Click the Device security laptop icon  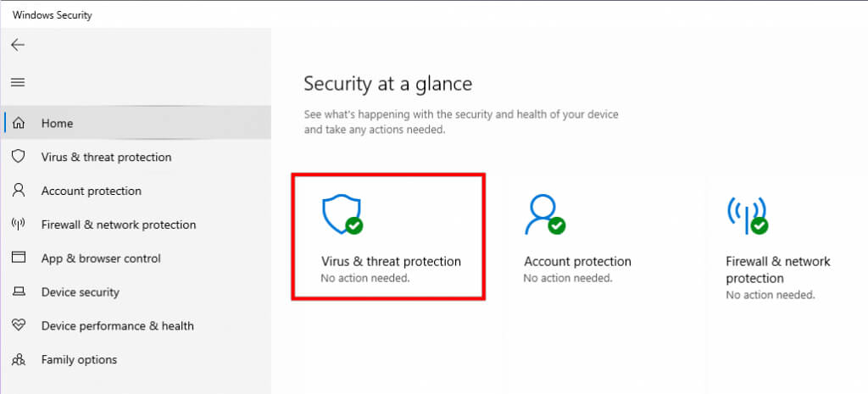(18, 292)
